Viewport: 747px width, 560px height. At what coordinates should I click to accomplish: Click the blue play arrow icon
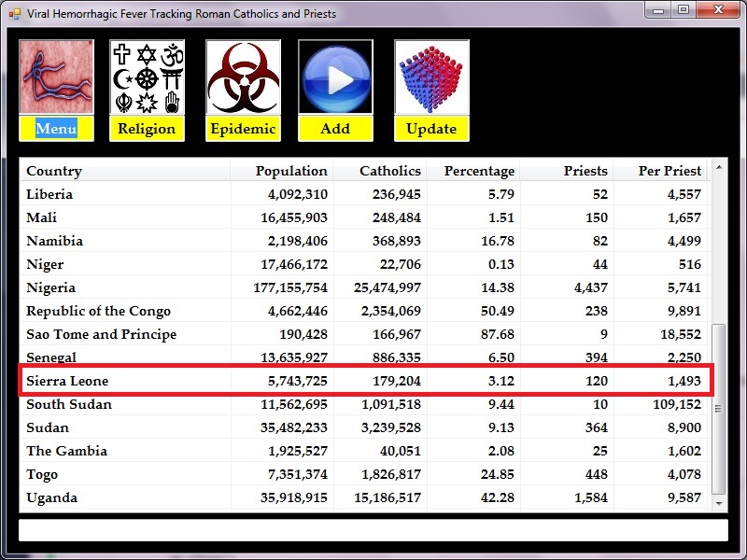[x=335, y=77]
